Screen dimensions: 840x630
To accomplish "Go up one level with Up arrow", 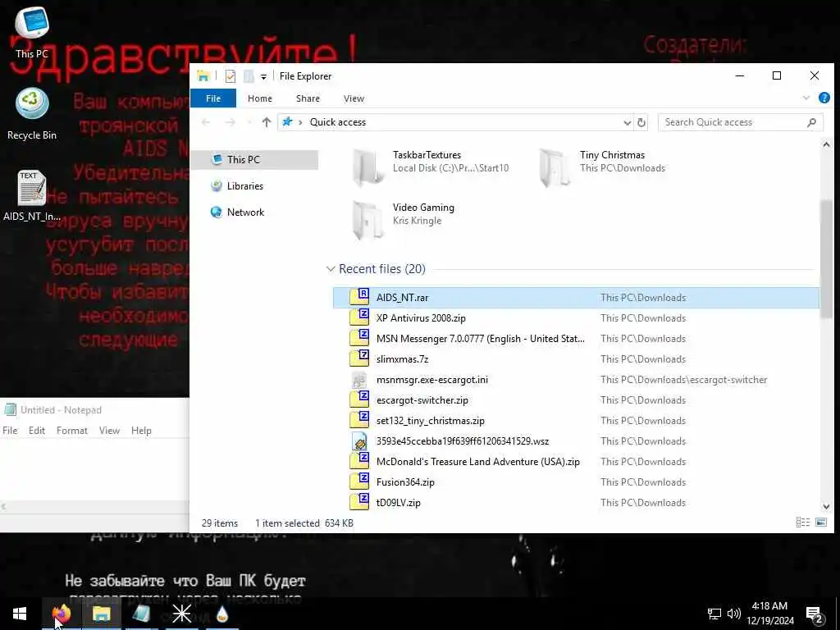I will coord(267,122).
